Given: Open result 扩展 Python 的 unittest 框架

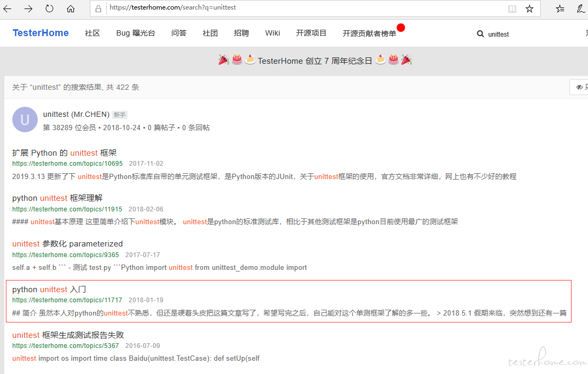Looking at the screenshot, I should coord(64,153).
